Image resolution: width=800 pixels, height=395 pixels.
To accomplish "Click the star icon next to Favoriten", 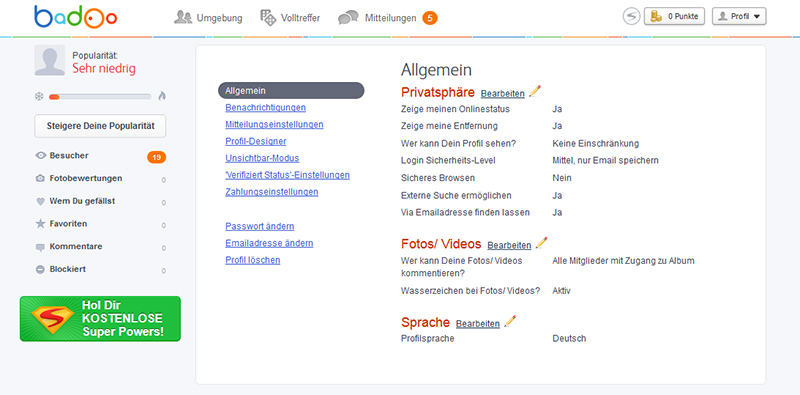I will point(40,224).
